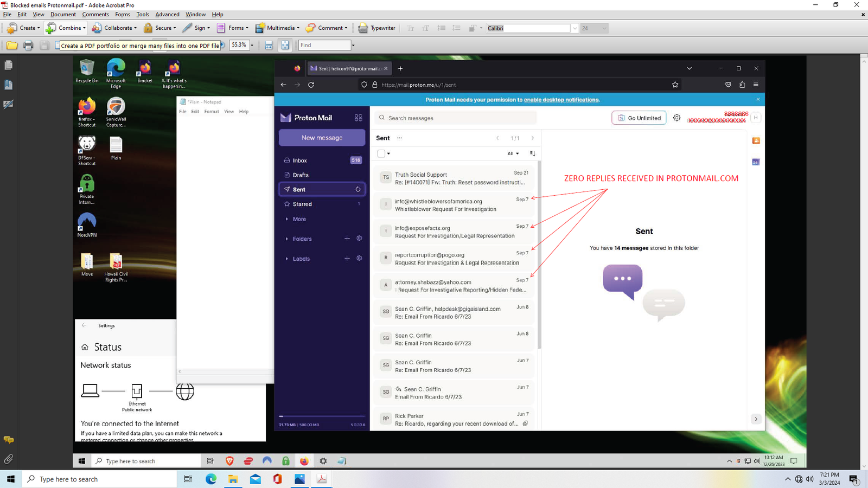The width and height of the screenshot is (868, 488).
Task: Open the Signatures panel icon
Action: click(x=8, y=104)
